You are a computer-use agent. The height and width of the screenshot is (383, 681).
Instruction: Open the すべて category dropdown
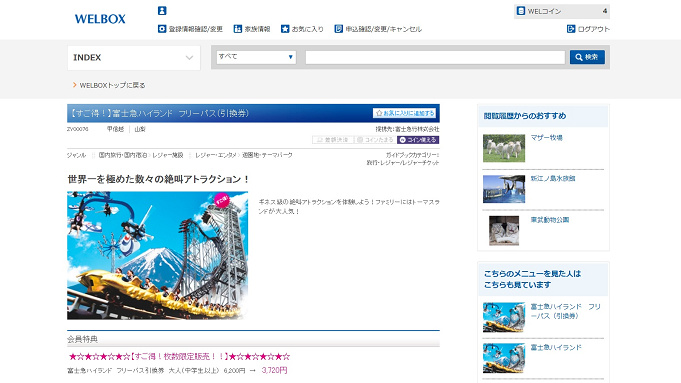pos(256,57)
